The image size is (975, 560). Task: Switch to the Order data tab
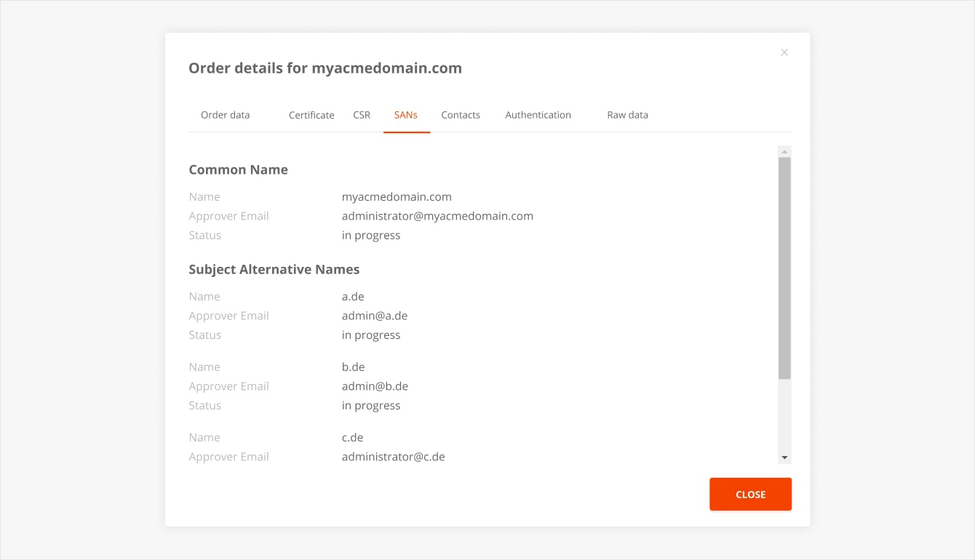[225, 115]
